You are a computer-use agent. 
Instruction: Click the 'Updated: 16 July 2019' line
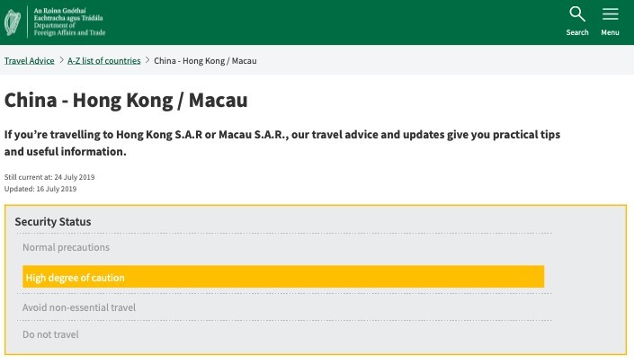pos(40,189)
